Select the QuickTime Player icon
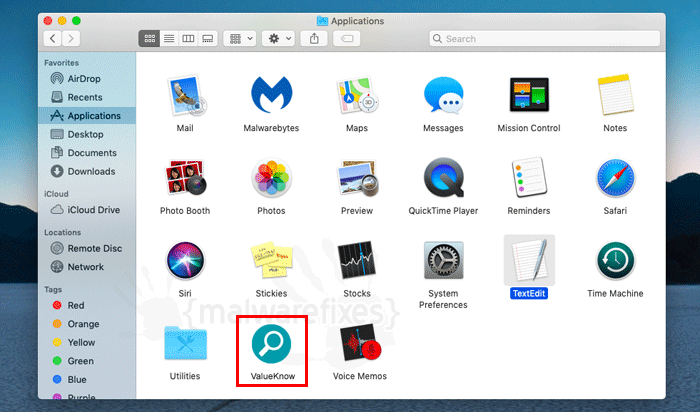700x412 pixels. click(x=443, y=177)
